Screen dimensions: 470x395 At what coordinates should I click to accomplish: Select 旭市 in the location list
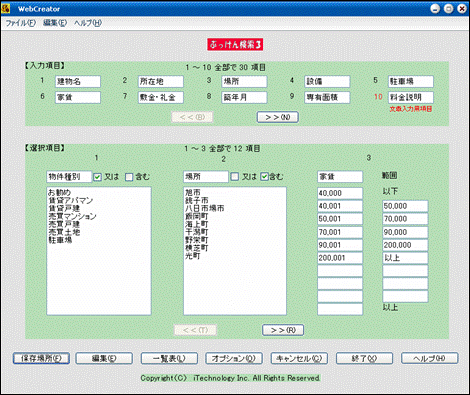(193, 192)
